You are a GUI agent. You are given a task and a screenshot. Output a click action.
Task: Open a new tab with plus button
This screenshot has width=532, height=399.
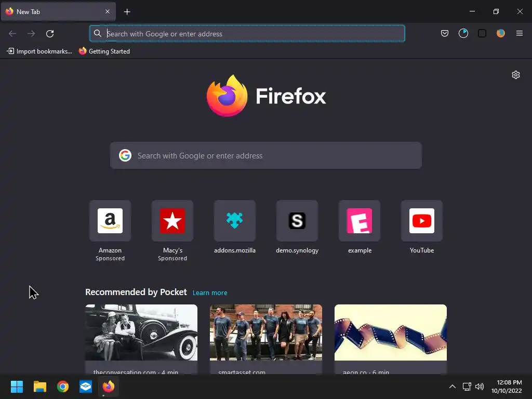127,12
